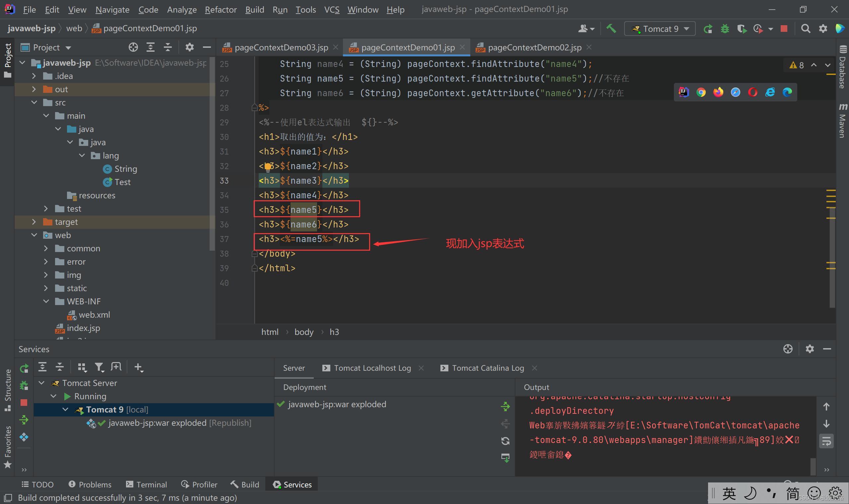This screenshot has height=504, width=849.
Task: Expand the common folder
Action: [x=46, y=248]
